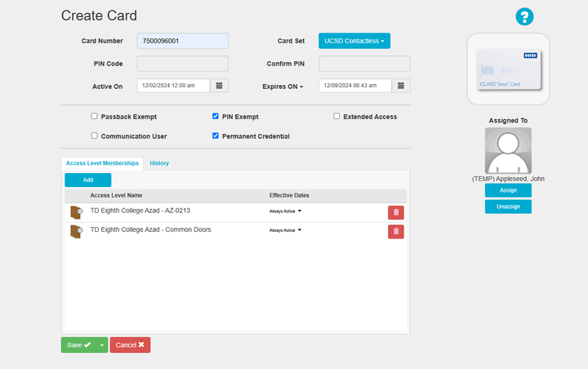Click the assigned person avatar photo
The width and height of the screenshot is (588, 369).
508,150
